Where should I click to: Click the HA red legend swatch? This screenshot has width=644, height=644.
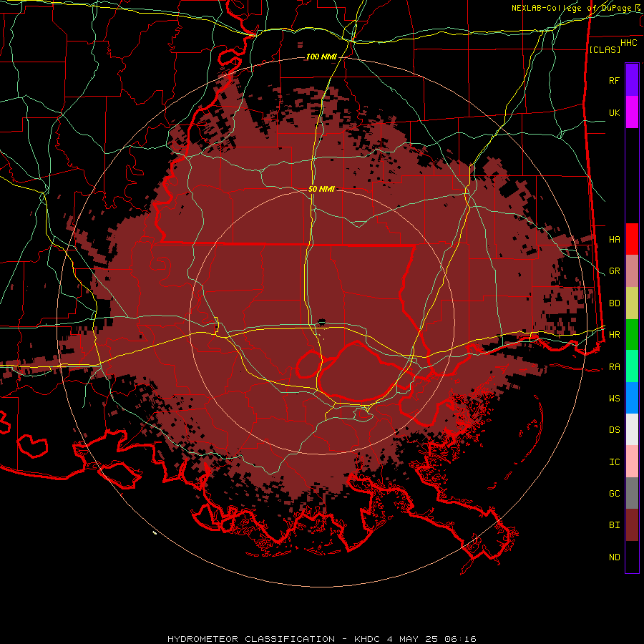click(632, 239)
